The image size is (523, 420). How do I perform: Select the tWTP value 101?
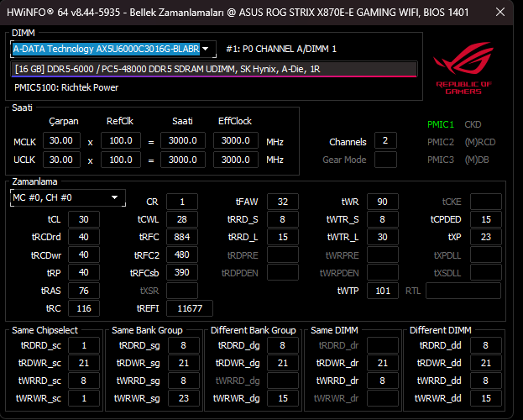(x=383, y=291)
